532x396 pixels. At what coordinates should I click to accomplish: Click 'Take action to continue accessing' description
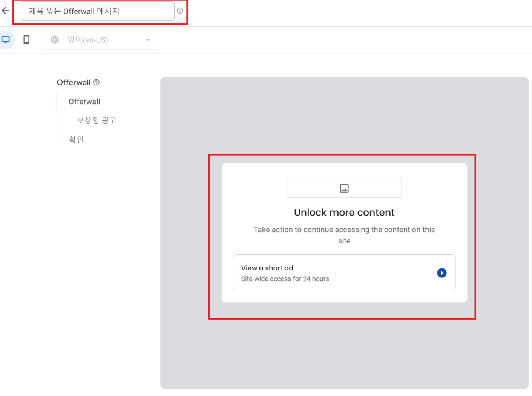coord(344,235)
